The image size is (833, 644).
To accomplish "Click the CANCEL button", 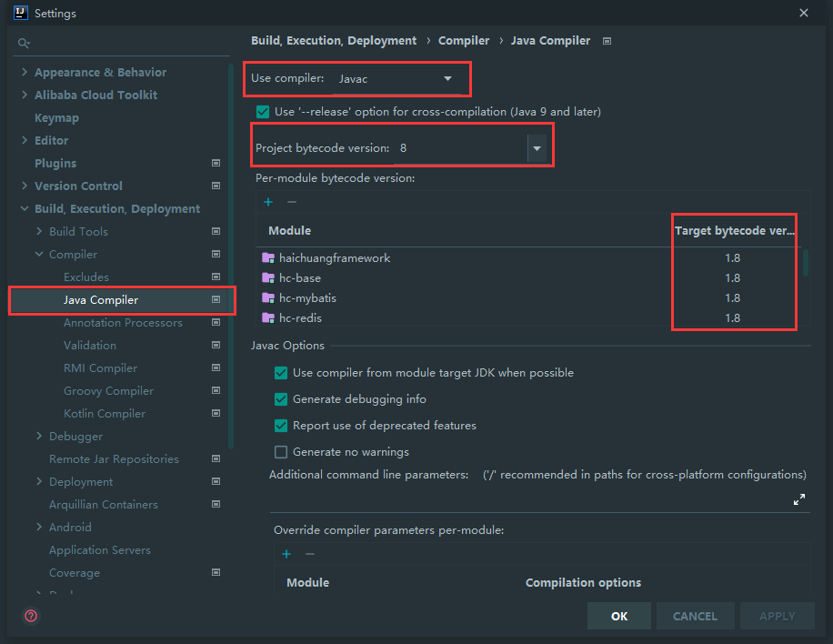I will (x=695, y=616).
